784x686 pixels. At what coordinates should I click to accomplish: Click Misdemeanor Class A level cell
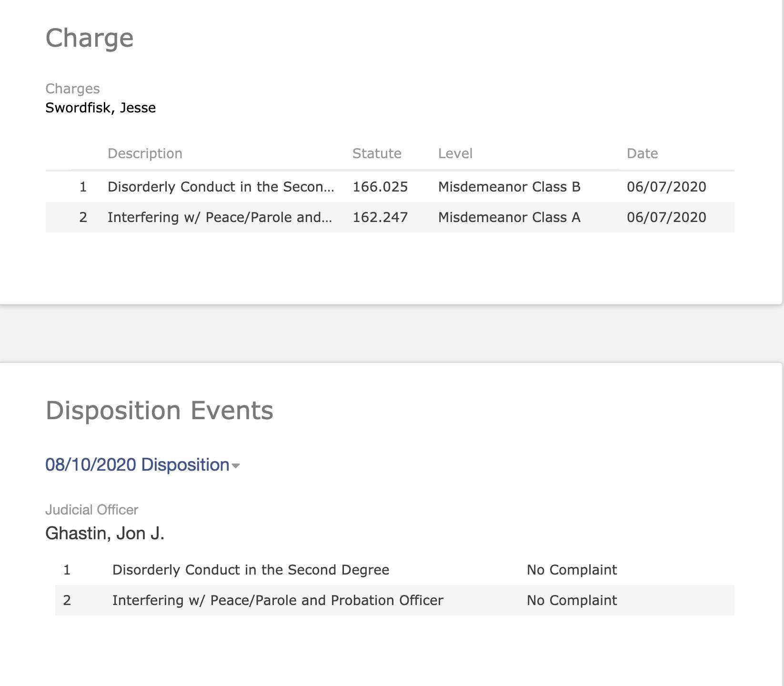click(x=509, y=217)
